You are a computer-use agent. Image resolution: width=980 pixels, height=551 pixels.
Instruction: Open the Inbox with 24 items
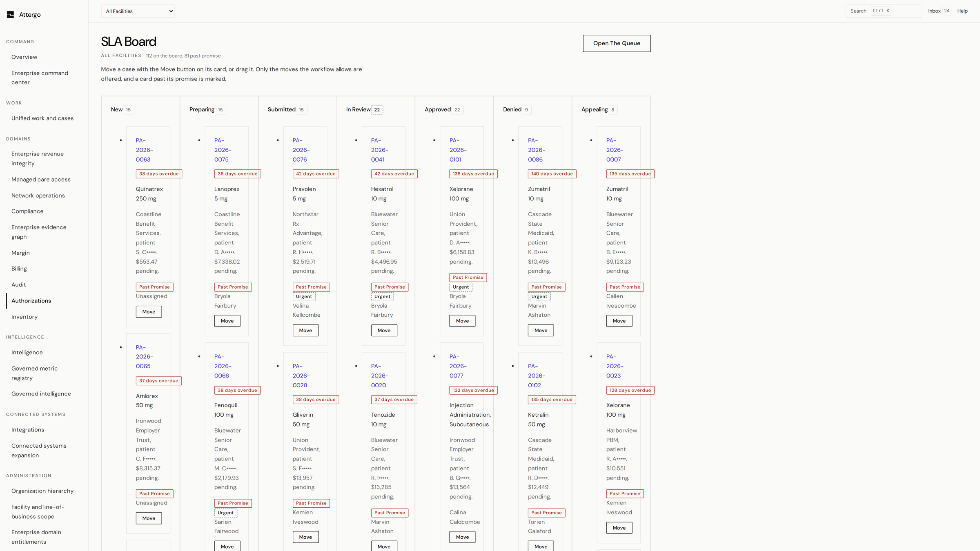939,11
